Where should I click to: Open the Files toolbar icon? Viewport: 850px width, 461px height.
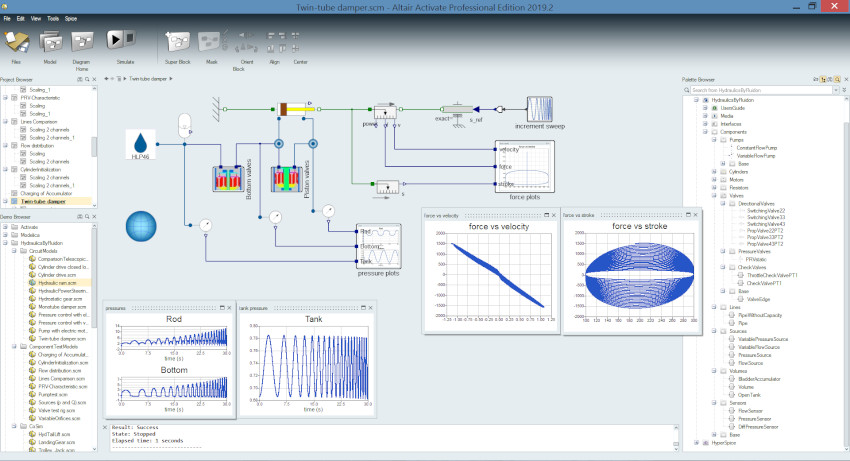16,42
